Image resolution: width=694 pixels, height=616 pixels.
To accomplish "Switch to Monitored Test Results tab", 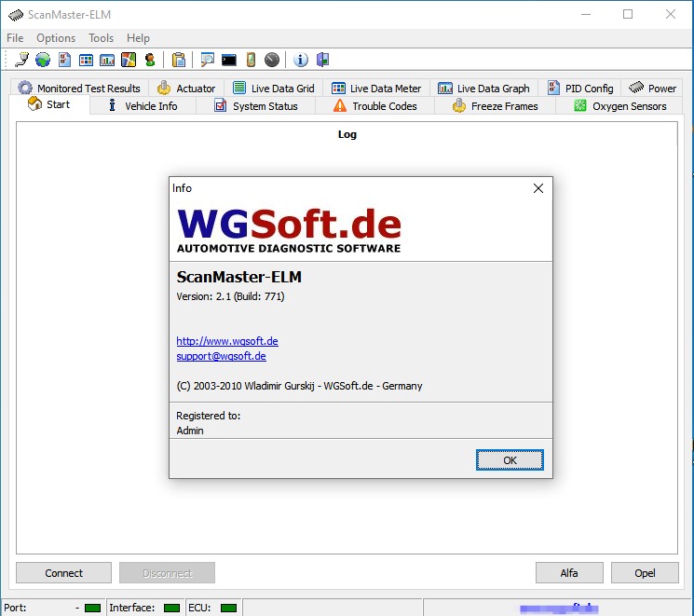I will [x=80, y=89].
